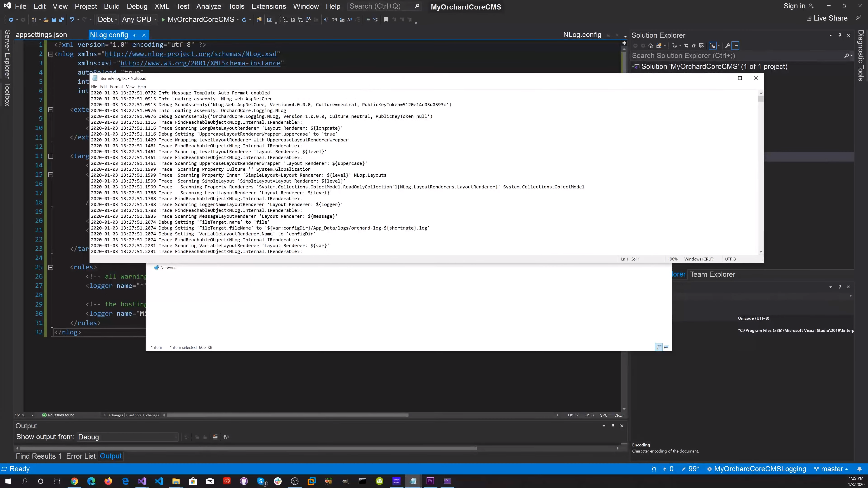Click the Output panel horizontal scrollbar
The height and width of the screenshot is (488, 868).
click(x=248, y=448)
